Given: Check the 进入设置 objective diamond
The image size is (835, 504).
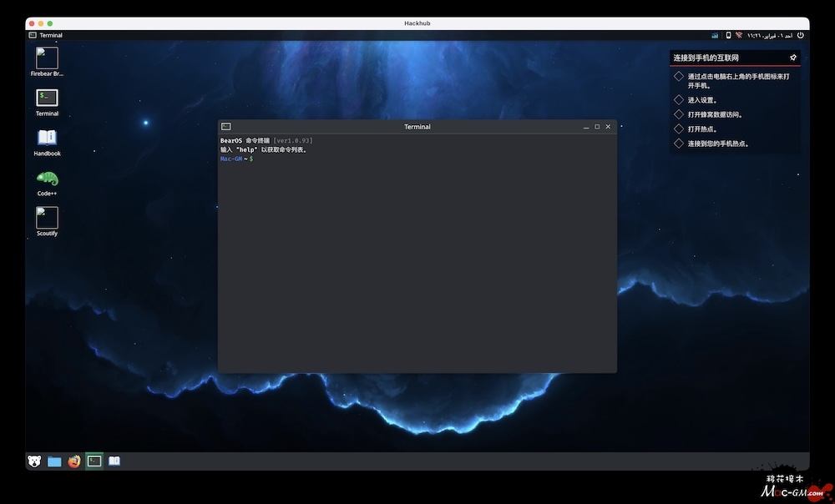Looking at the screenshot, I should [x=679, y=100].
